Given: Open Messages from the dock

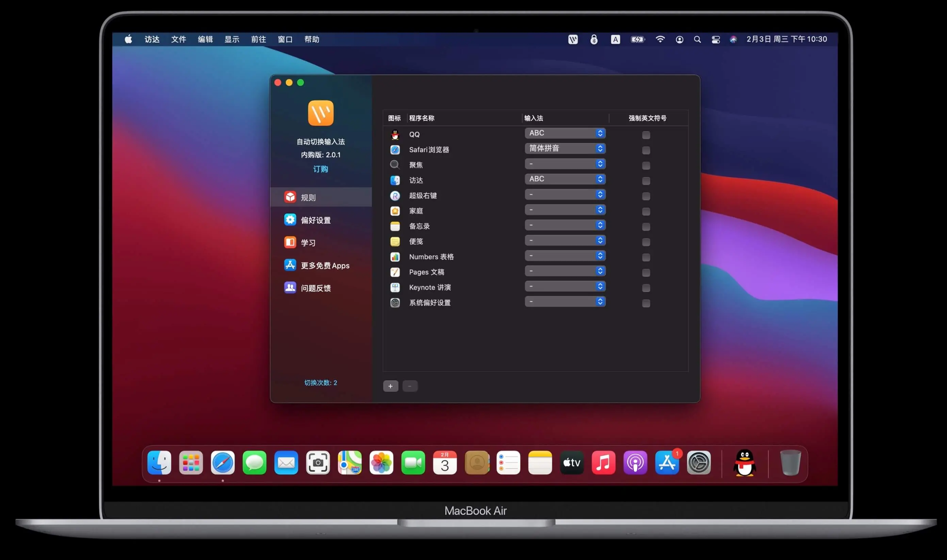Looking at the screenshot, I should 254,462.
